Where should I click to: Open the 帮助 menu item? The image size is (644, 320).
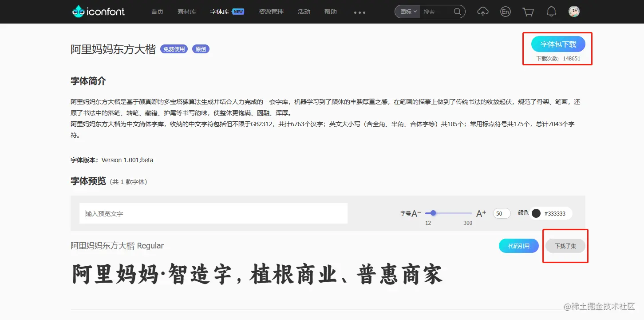331,12
